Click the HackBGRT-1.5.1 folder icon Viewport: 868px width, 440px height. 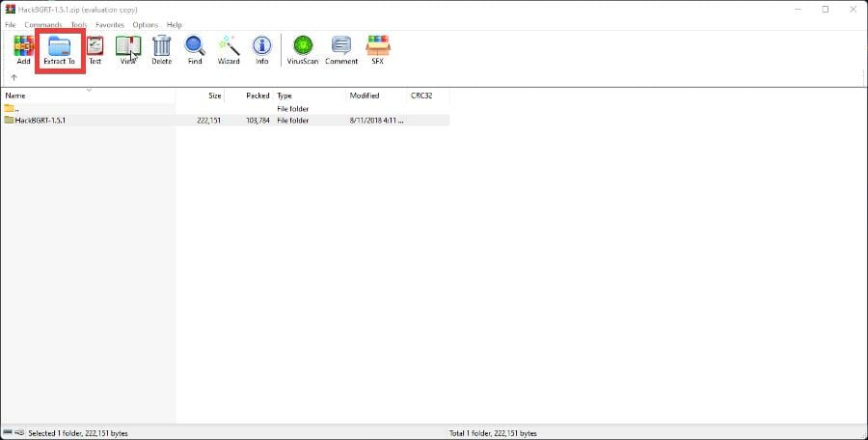pos(9,120)
